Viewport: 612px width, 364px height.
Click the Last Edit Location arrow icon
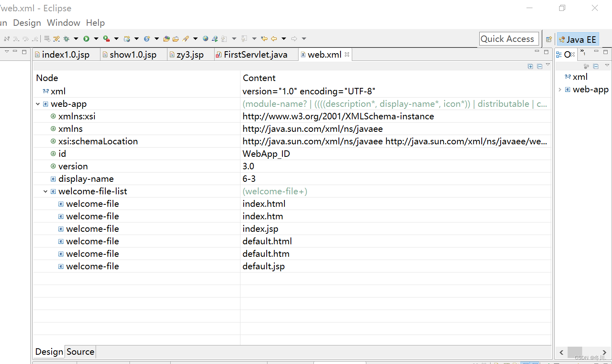coord(264,39)
